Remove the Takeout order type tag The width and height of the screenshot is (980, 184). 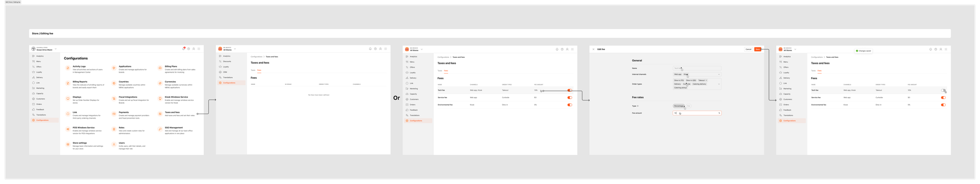tap(706, 80)
